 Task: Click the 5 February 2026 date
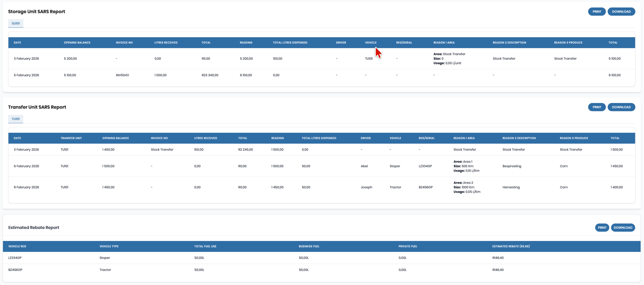[26, 75]
